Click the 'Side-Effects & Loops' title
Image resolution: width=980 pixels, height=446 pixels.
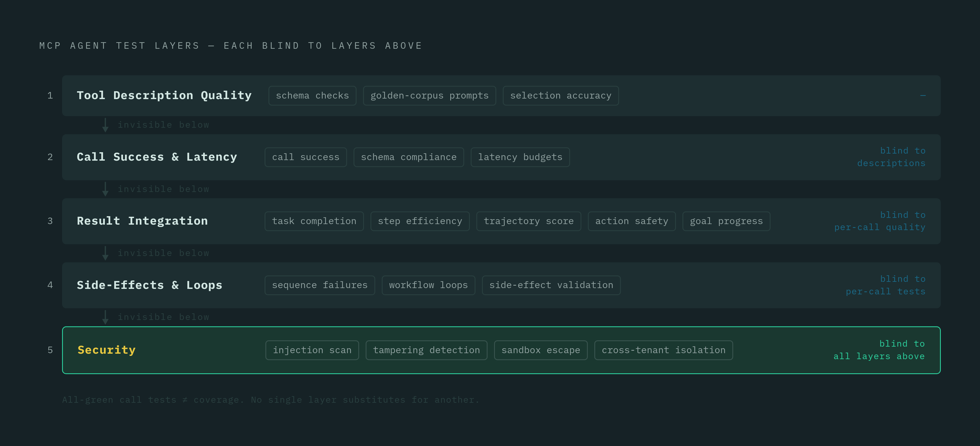pos(149,285)
